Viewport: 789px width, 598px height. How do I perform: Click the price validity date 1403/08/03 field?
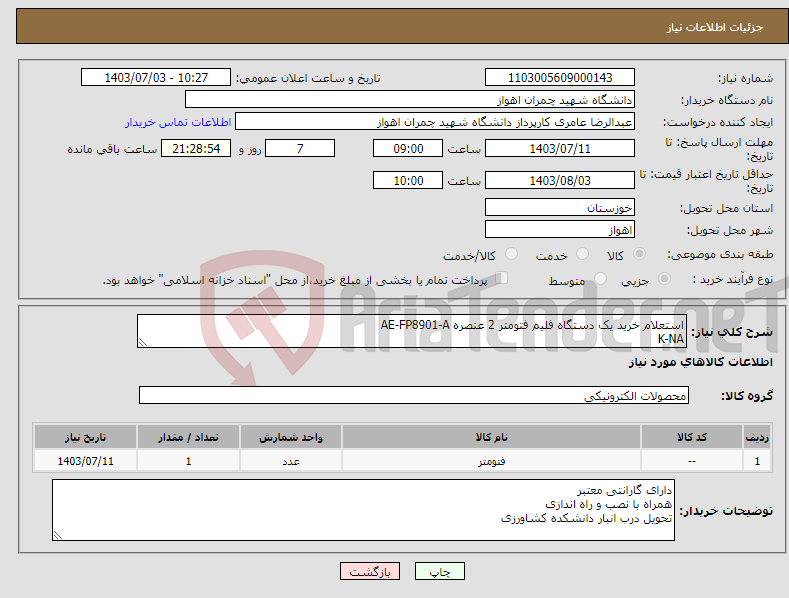[560, 180]
